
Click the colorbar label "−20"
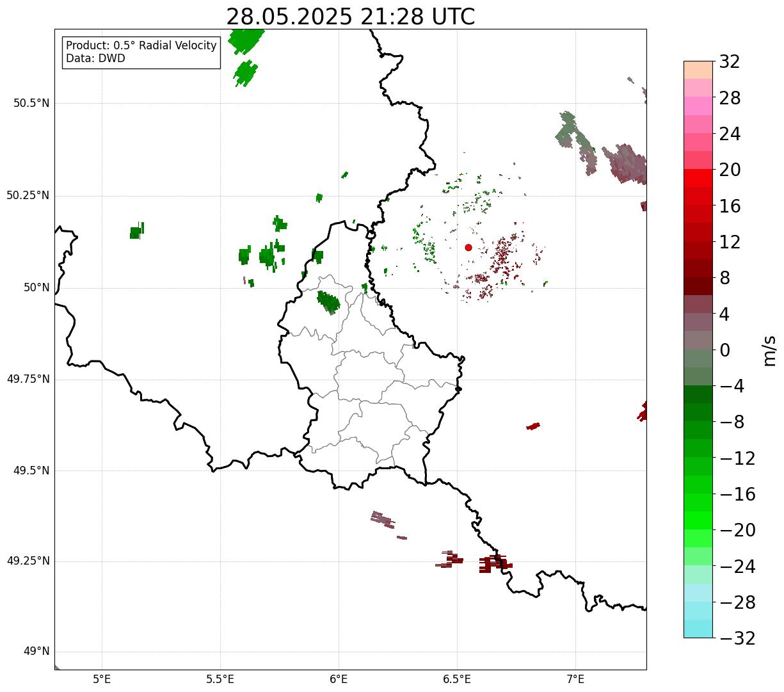point(737,531)
